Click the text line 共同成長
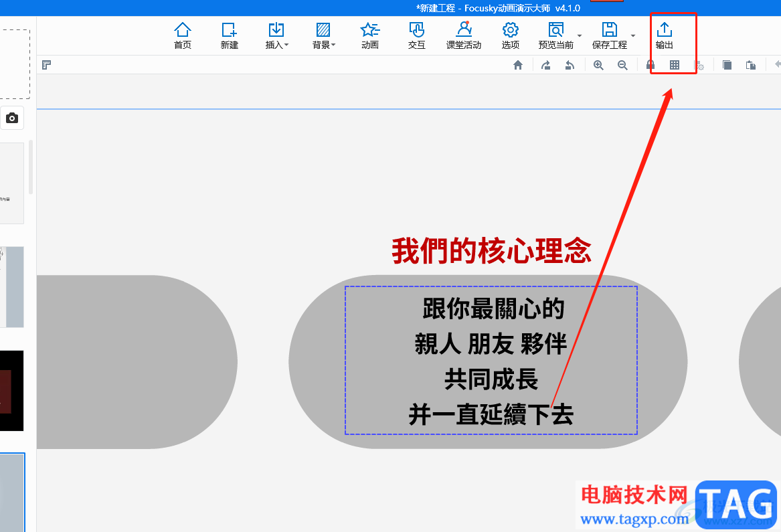 point(491,379)
